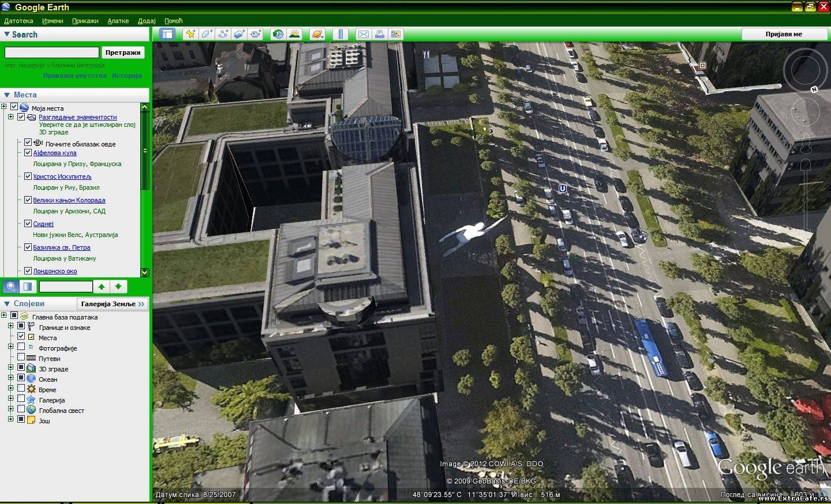Click the Глобална свест earth icon
This screenshot has height=504, width=831.
[31, 410]
